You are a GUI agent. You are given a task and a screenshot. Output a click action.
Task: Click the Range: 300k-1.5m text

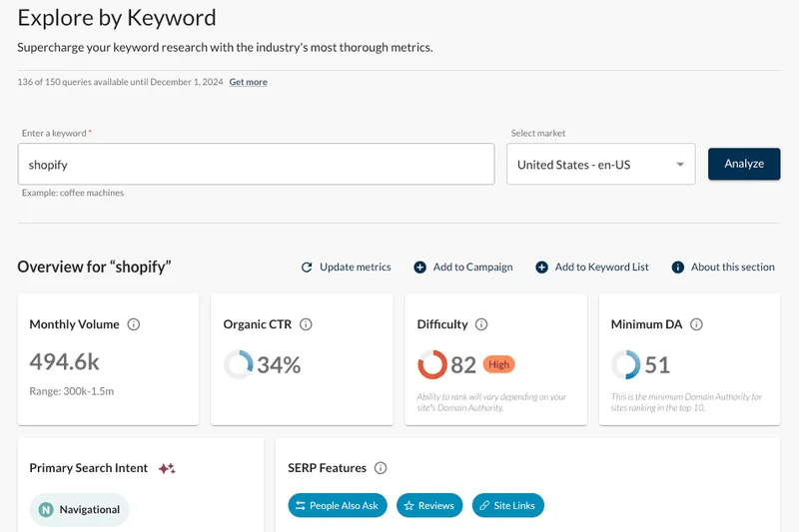tap(72, 391)
